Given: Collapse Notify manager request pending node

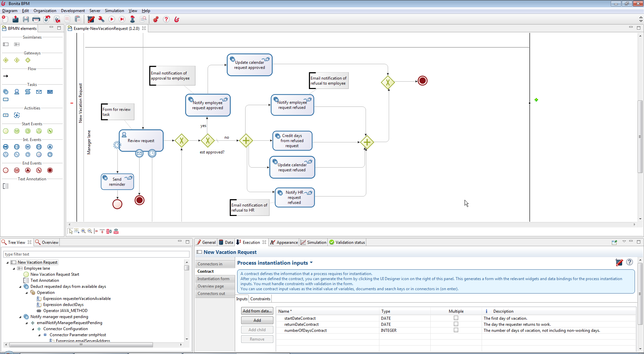Looking at the screenshot, I should 20,317.
